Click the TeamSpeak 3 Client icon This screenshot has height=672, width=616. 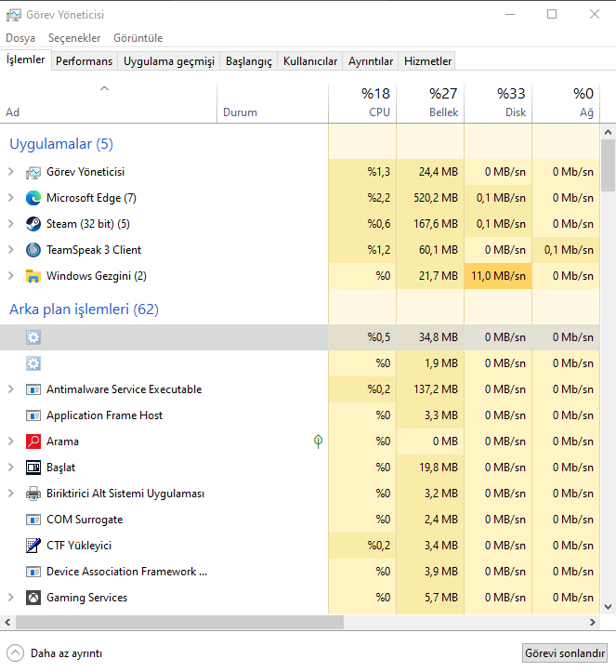tap(33, 250)
